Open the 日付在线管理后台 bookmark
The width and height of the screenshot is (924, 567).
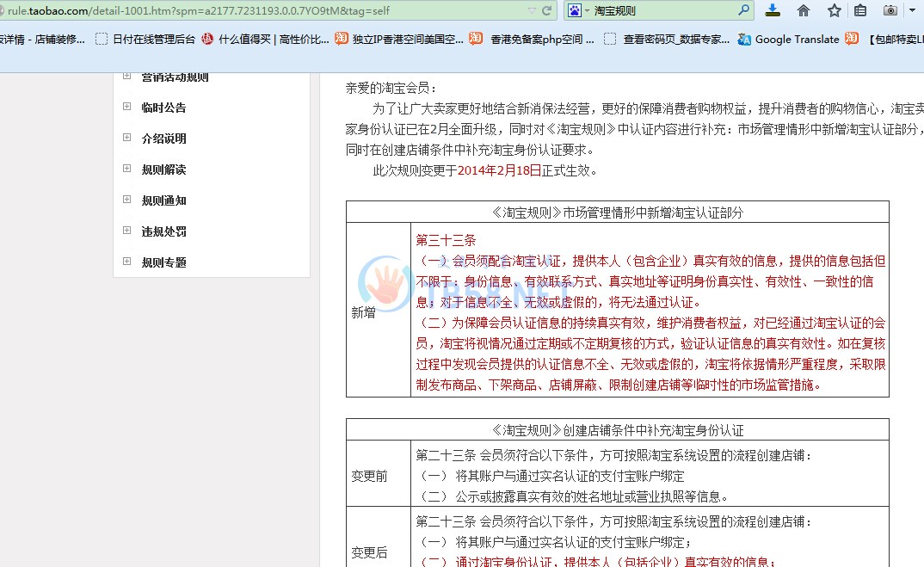click(x=145, y=40)
